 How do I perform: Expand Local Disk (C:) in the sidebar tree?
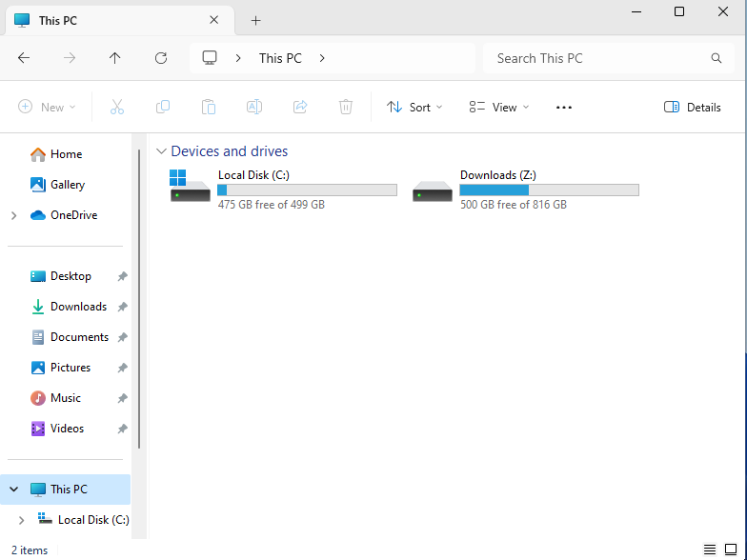21,520
